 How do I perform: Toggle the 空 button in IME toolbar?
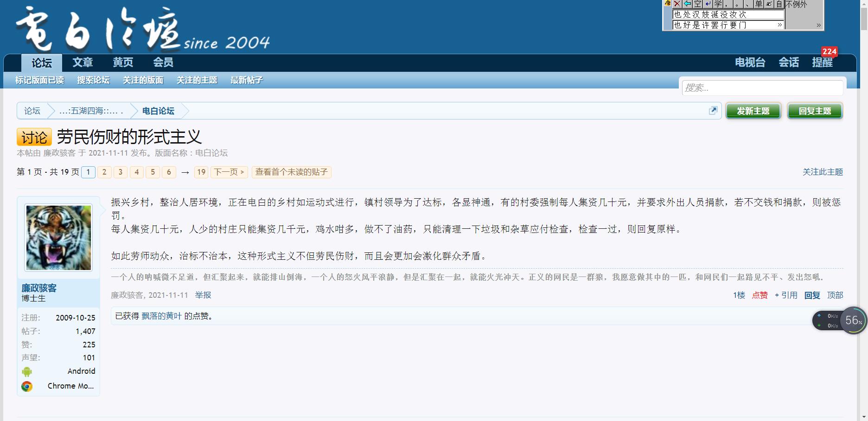tap(698, 4)
